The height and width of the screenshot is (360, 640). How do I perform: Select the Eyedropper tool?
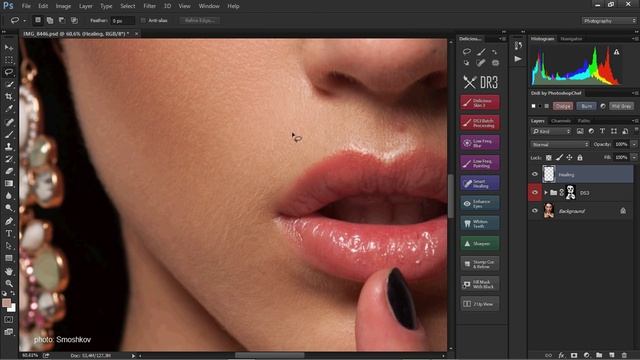pyautogui.click(x=9, y=109)
